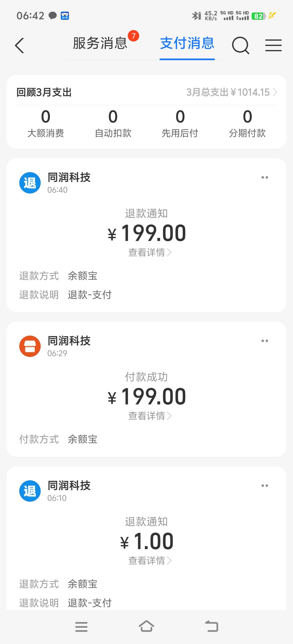Image resolution: width=293 pixels, height=644 pixels.
Task: Open more options on 06:29 payment card
Action: tap(265, 341)
